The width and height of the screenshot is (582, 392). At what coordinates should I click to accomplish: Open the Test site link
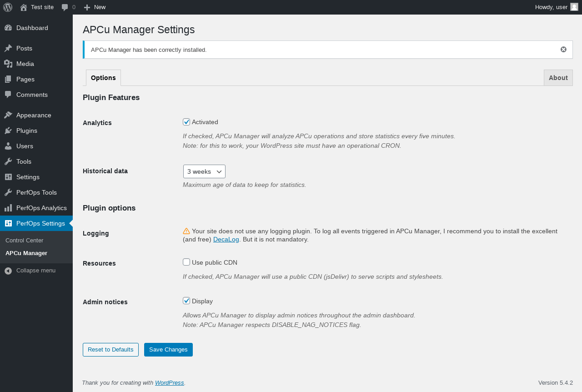[x=42, y=7]
